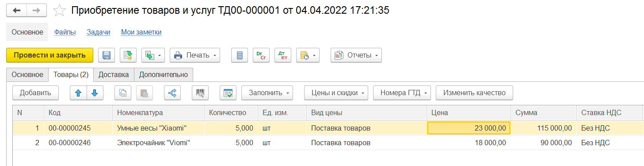Screen dimensions: 644x166
Task: Click the Вид цены column header
Action: 366,113
